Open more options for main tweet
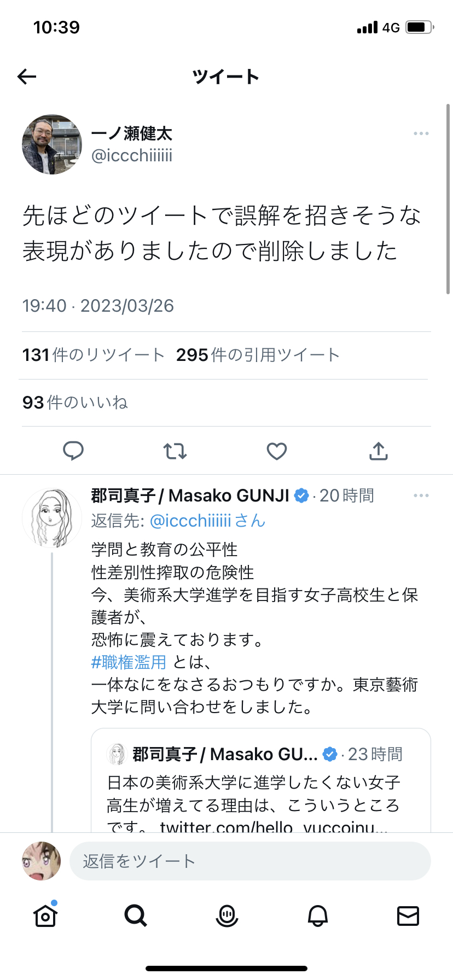Viewport: 453px width, 980px height. 421,133
